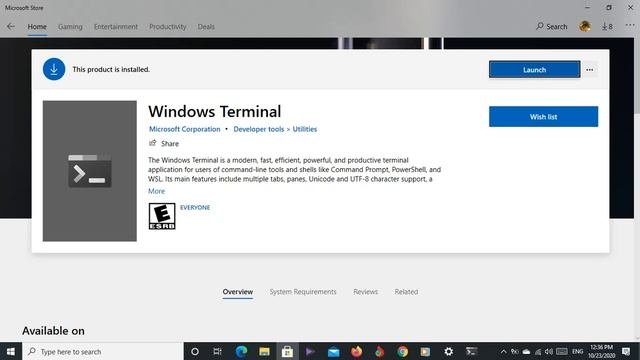Switch input language via ENG

tap(577, 351)
